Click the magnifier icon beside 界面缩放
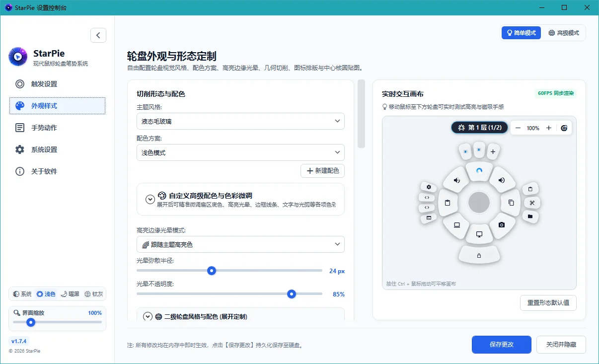This screenshot has width=599, height=364. click(16, 313)
